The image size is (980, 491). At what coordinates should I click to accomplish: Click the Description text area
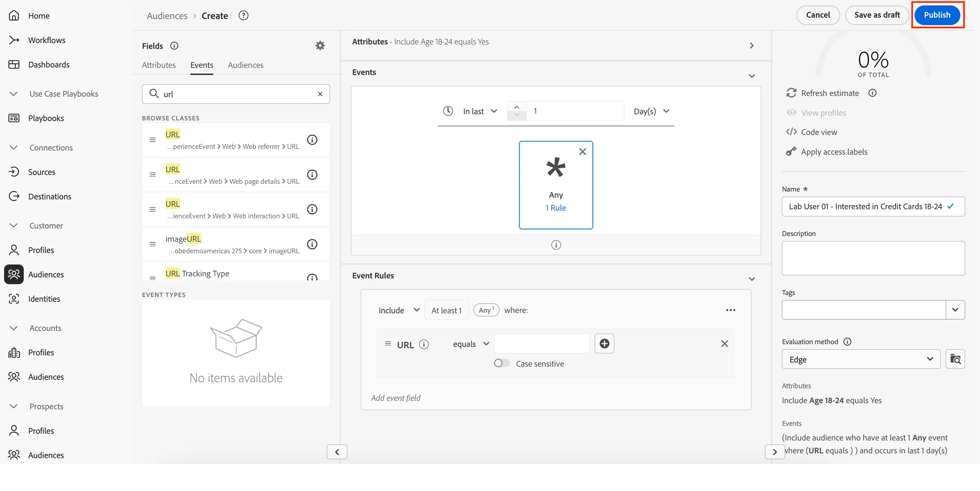pyautogui.click(x=873, y=258)
